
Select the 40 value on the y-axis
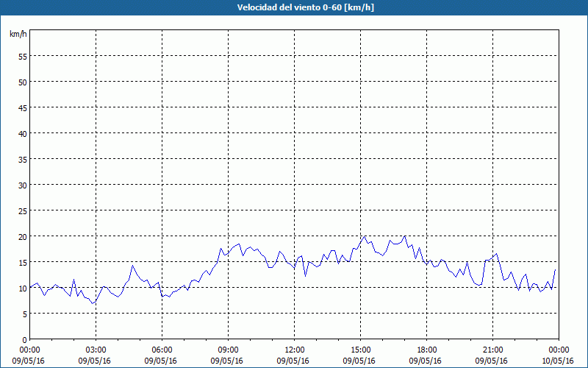coord(22,133)
